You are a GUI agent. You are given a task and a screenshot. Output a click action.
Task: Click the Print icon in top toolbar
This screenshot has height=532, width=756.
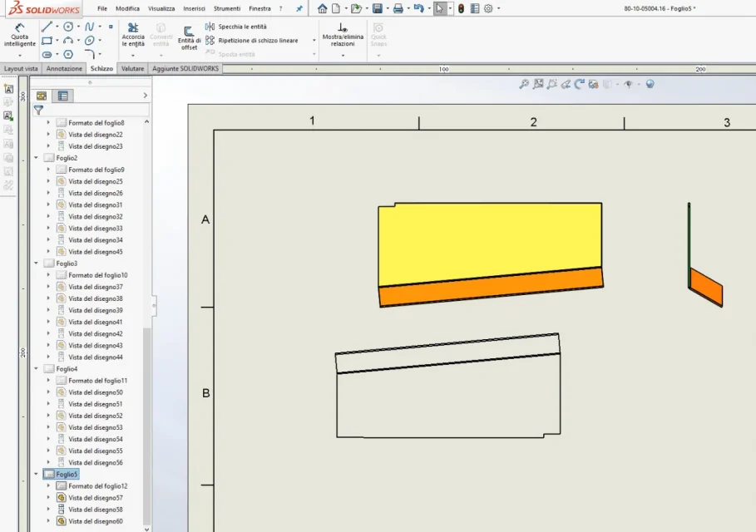(398, 8)
